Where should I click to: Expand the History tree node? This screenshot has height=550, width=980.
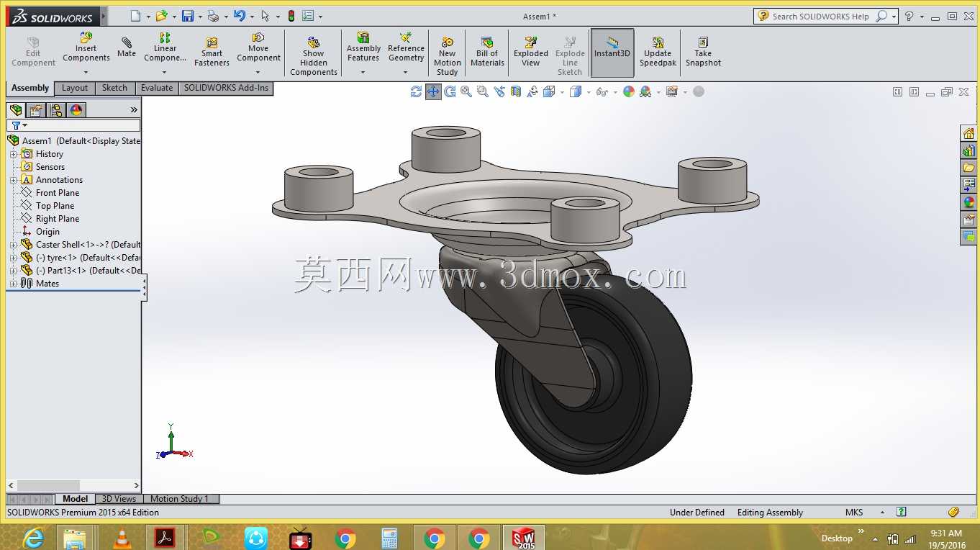13,154
